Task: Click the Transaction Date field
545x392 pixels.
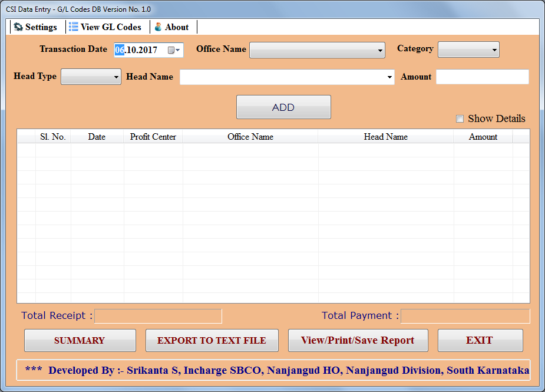Action: click(141, 50)
